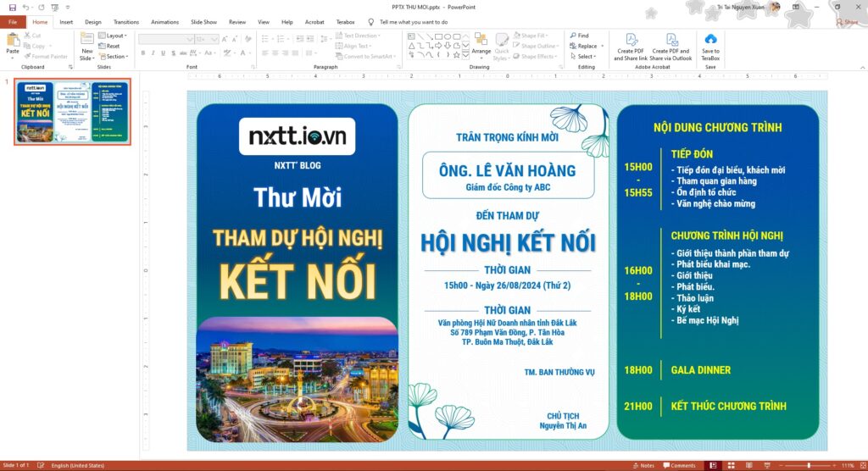The width and height of the screenshot is (868, 471).
Task: Click Increase List Level icon
Action: 309,39
